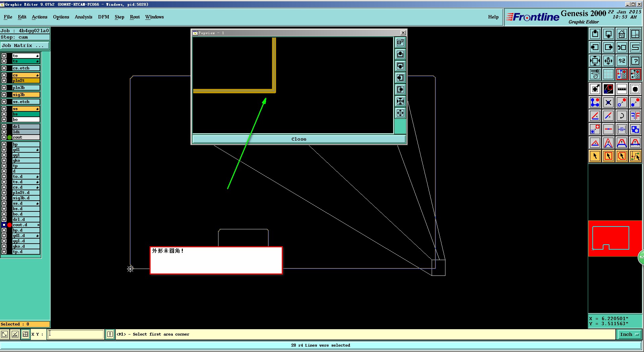Click the pan down view icon
Viewport: 644px width, 352px height.
point(608,34)
